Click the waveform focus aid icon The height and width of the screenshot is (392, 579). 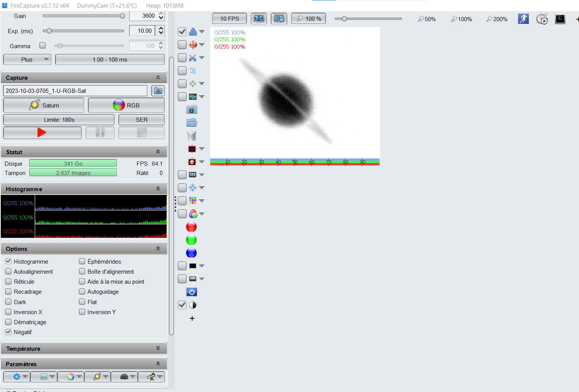click(192, 97)
